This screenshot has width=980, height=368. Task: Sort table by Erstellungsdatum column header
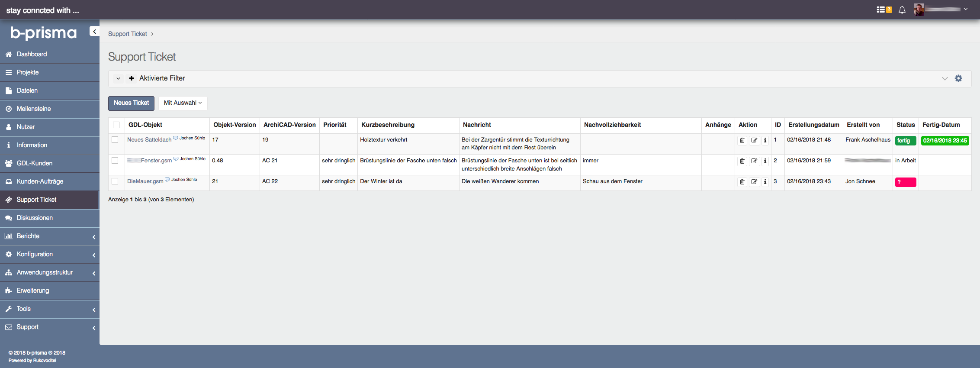coord(813,125)
